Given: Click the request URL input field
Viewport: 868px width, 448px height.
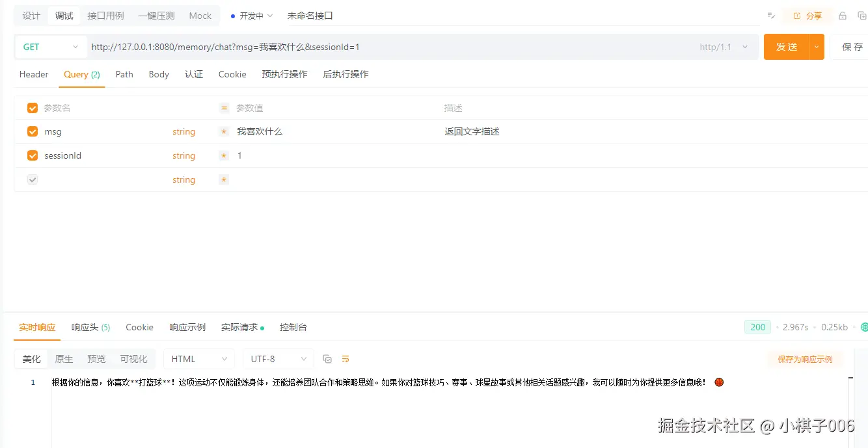Looking at the screenshot, I should pyautogui.click(x=390, y=47).
